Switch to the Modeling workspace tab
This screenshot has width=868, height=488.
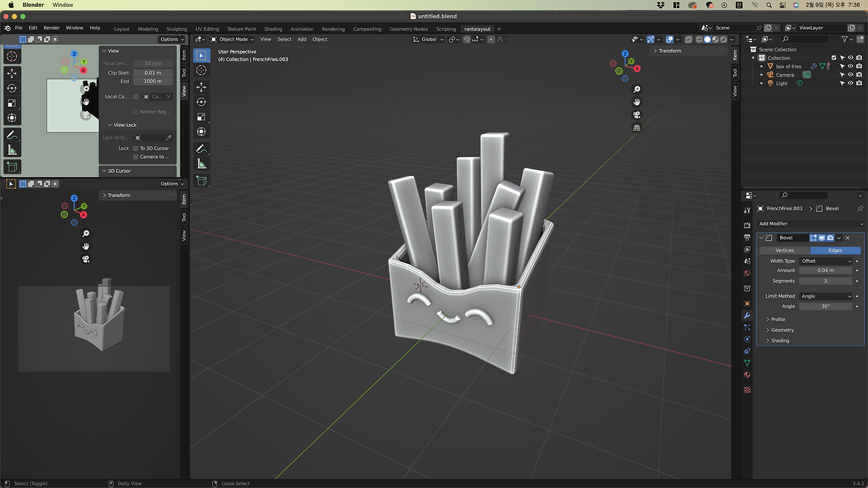148,29
